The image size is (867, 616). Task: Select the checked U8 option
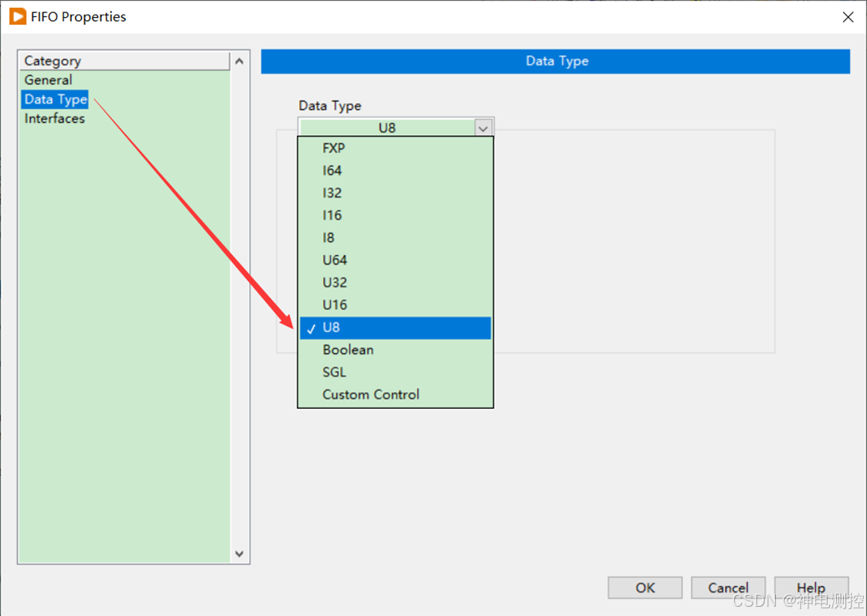pyautogui.click(x=395, y=328)
